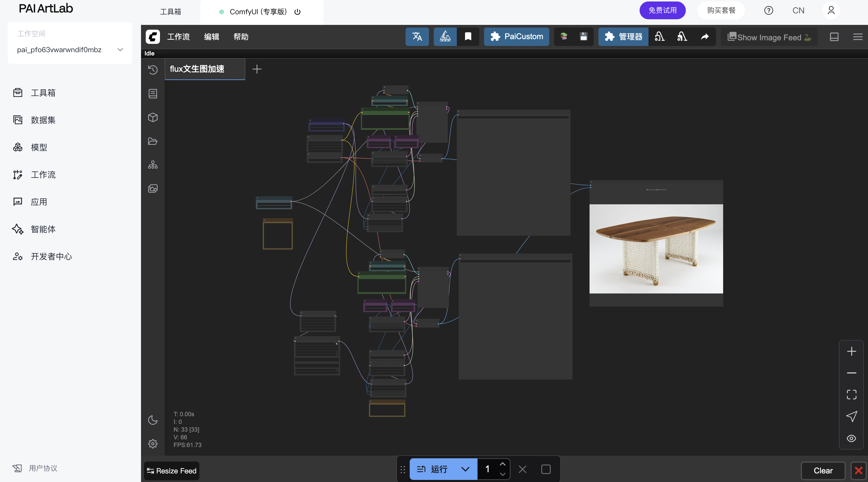Viewport: 868px width, 482px height.
Task: Toggle link visibility eye icon
Action: pos(851,438)
